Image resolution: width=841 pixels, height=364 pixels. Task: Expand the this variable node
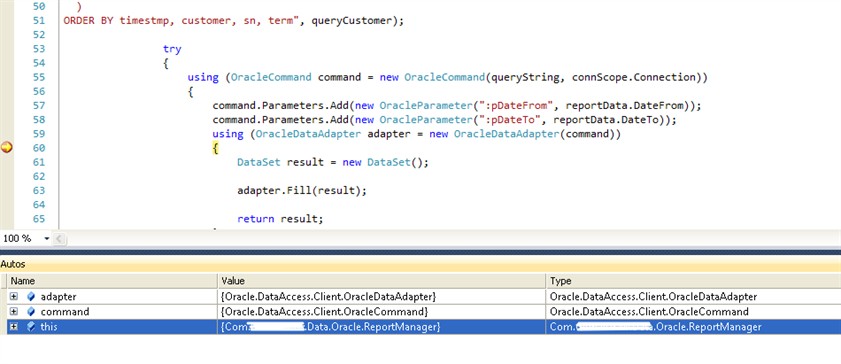click(14, 326)
